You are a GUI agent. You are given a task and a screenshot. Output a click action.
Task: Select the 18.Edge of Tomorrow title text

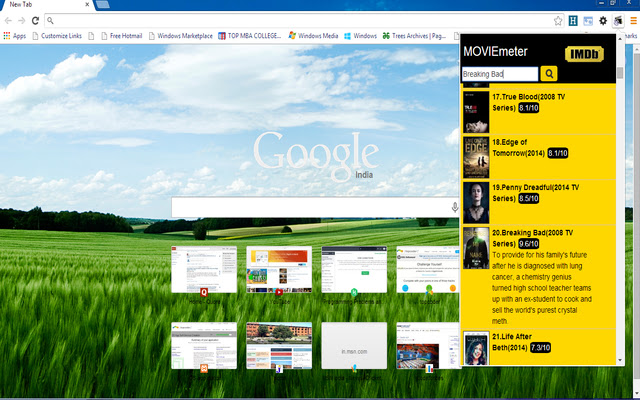pyautogui.click(x=518, y=148)
